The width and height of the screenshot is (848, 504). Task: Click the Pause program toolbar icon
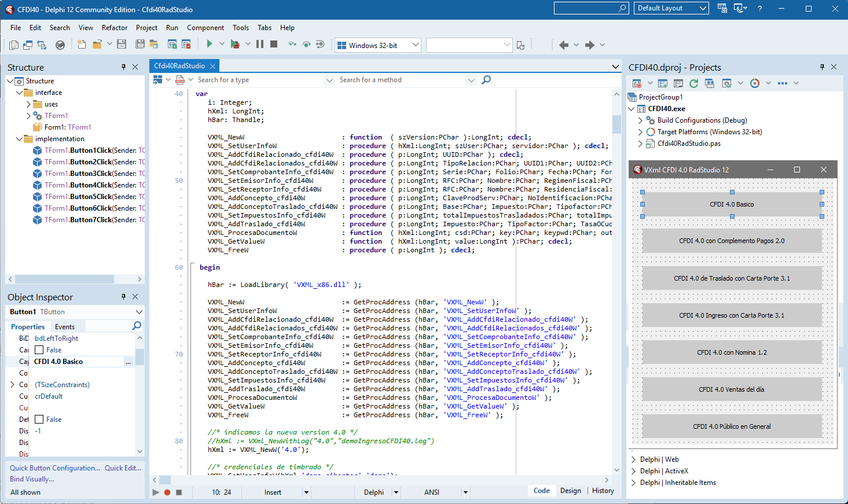tap(260, 44)
